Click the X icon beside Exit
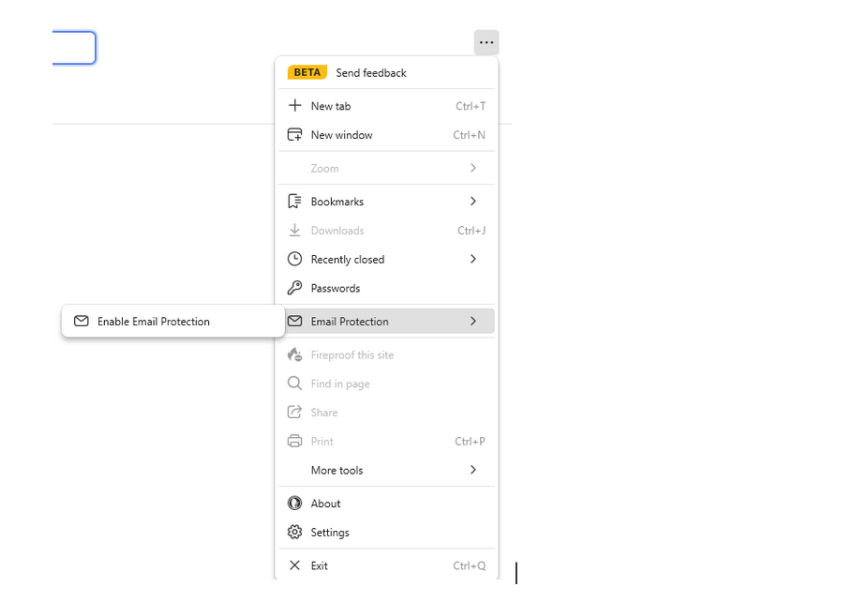Image resolution: width=868 pixels, height=602 pixels. click(x=294, y=565)
